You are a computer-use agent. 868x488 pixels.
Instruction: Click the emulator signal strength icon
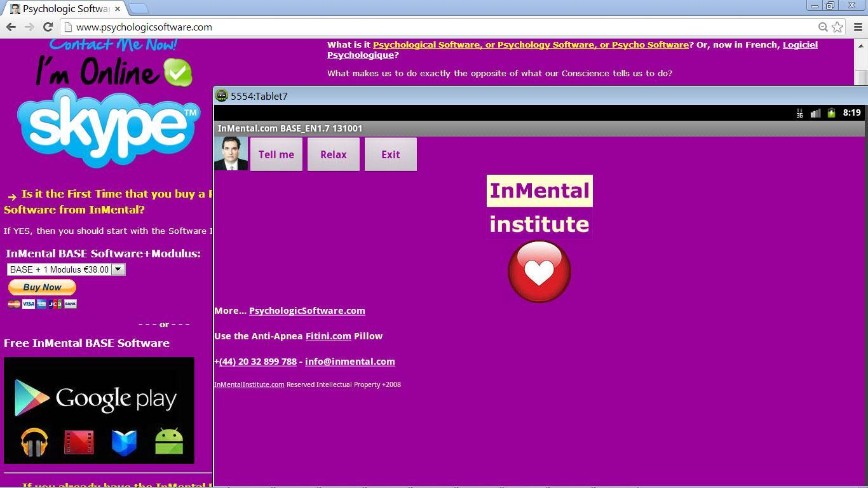[815, 113]
